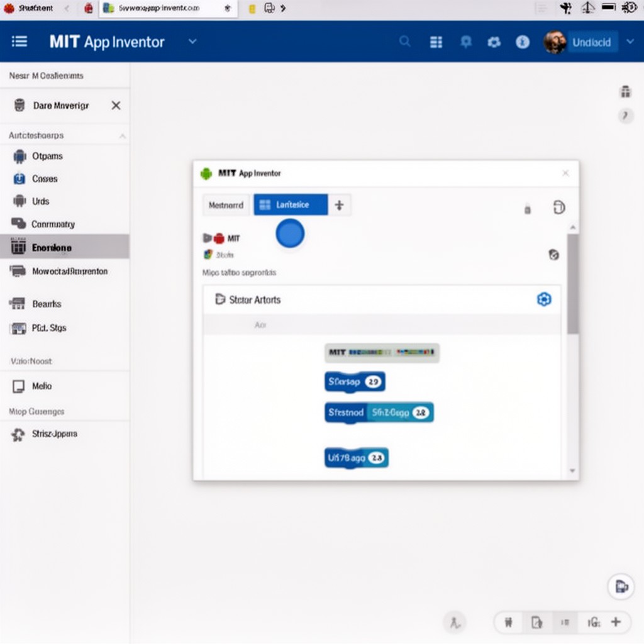The height and width of the screenshot is (644, 644).
Task: Click the red bug icon in browser bar
Action: [x=88, y=8]
